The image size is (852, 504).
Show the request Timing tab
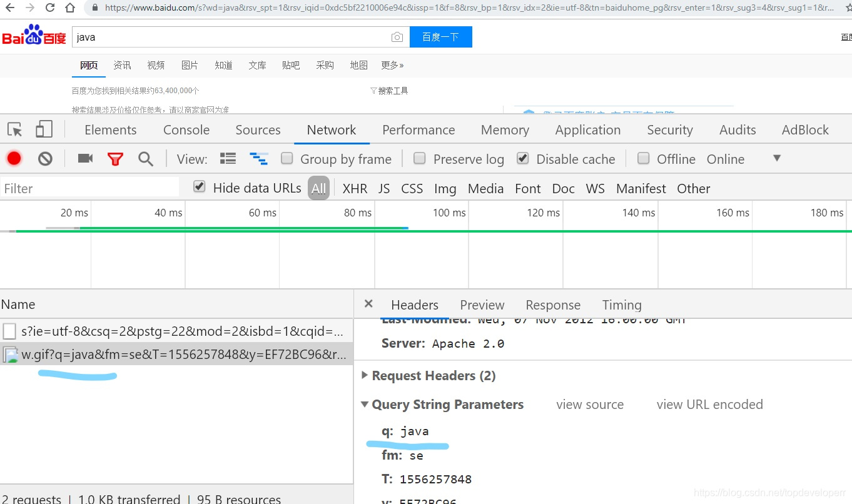tap(622, 305)
